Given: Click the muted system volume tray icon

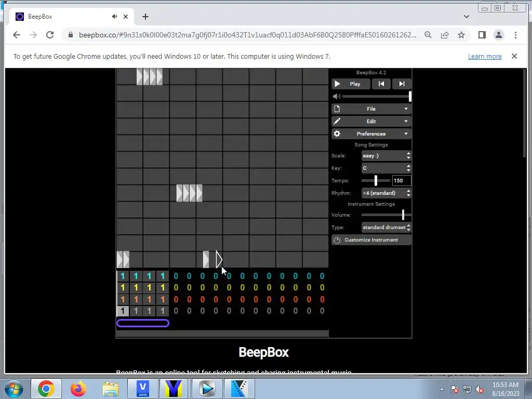Looking at the screenshot, I should pyautogui.click(x=480, y=389).
